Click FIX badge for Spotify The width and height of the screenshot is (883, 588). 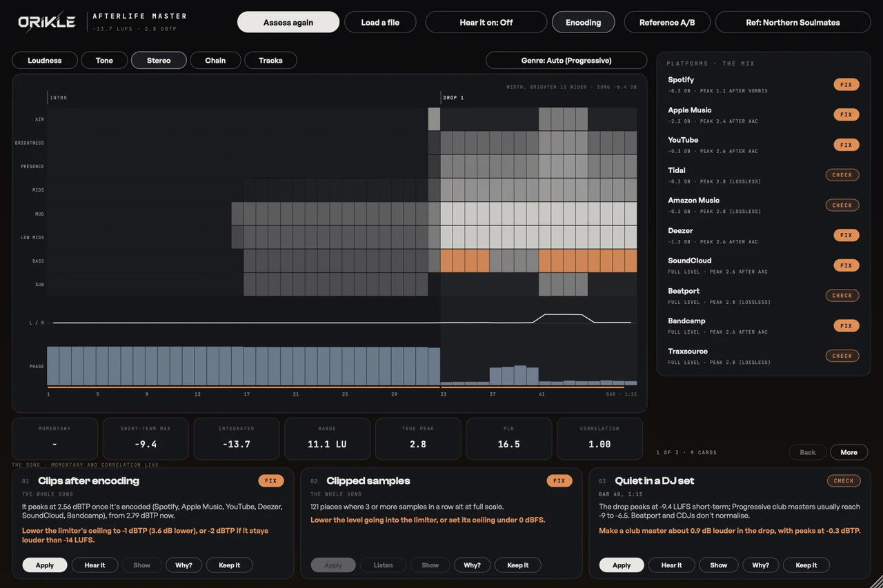click(846, 85)
